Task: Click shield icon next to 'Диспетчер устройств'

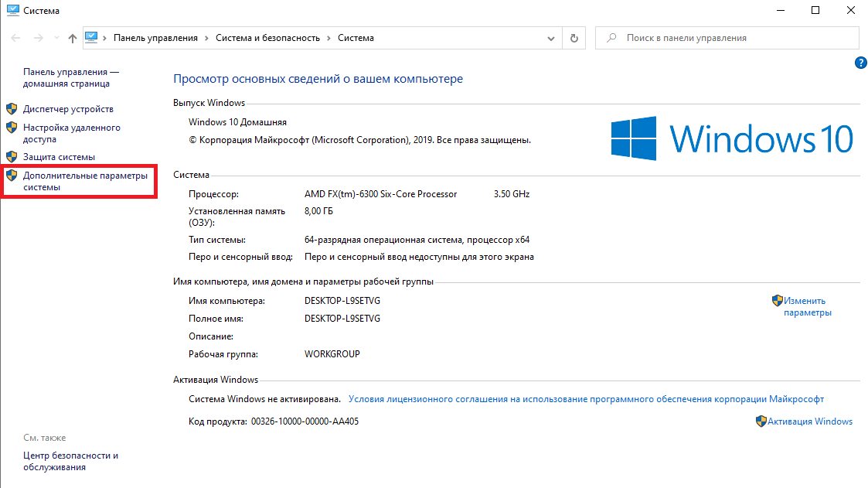Action: tap(12, 108)
